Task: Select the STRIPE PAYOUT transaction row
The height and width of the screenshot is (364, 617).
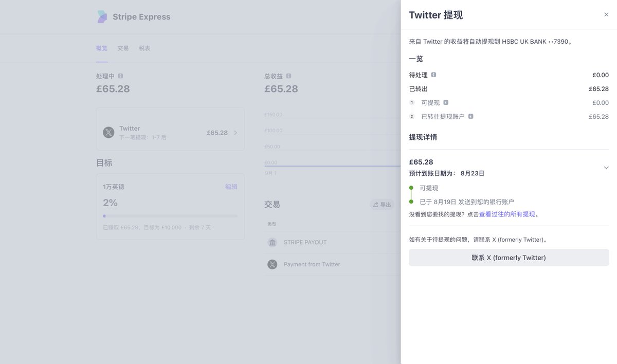Action: pyautogui.click(x=332, y=242)
